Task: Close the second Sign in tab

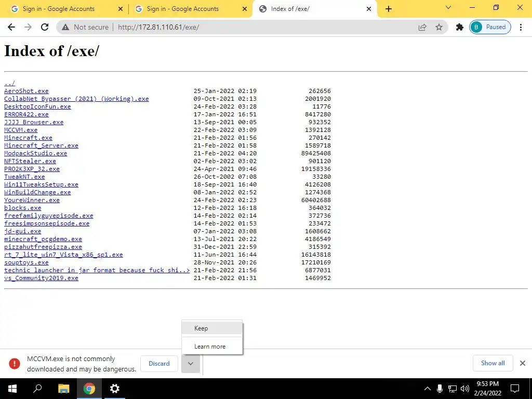Action: pyautogui.click(x=245, y=9)
